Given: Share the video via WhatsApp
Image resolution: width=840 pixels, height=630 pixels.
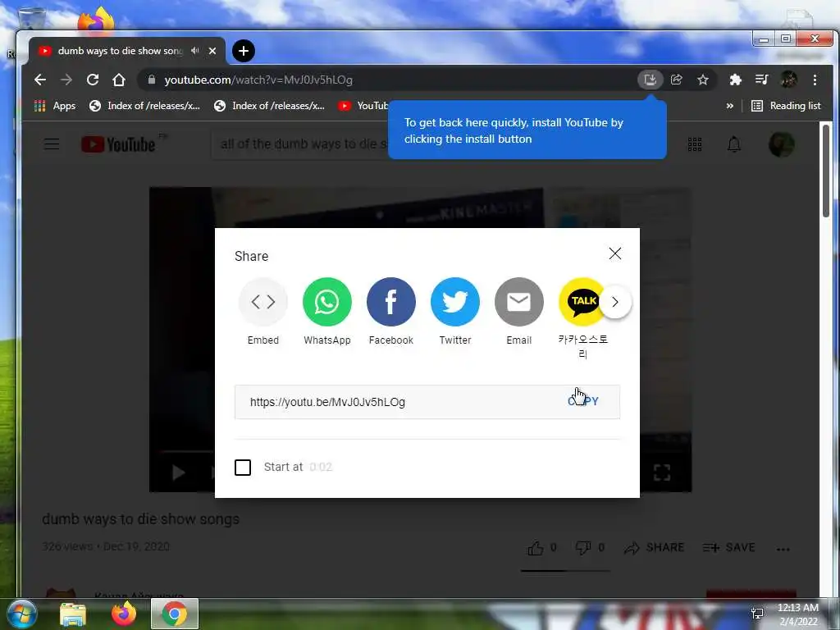Looking at the screenshot, I should coord(326,302).
